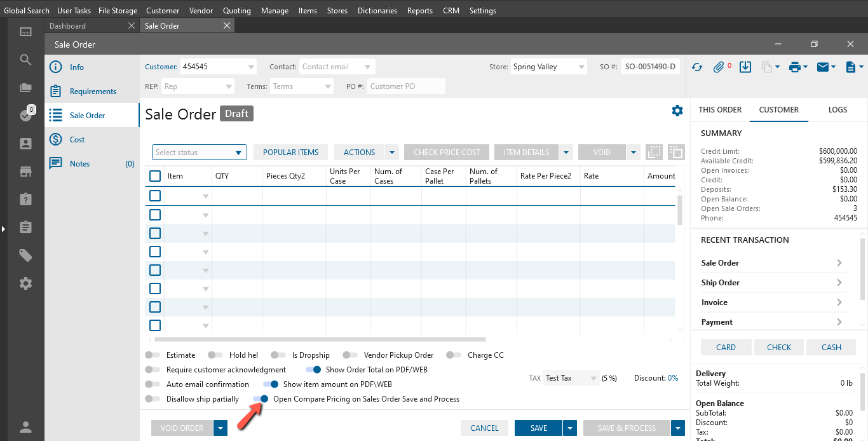Check the select-all box in Item header

155,176
